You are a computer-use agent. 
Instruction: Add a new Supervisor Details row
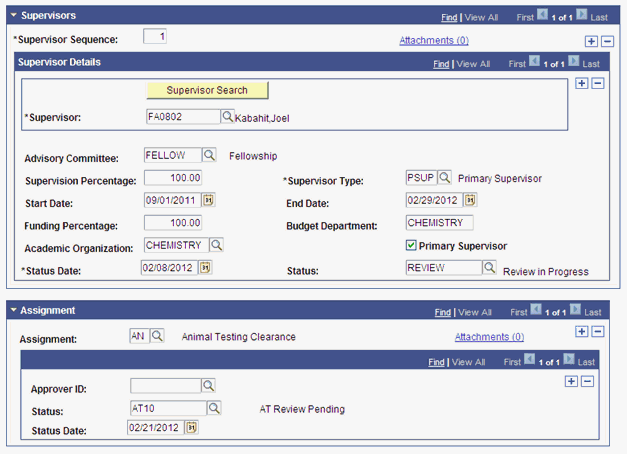tap(581, 83)
